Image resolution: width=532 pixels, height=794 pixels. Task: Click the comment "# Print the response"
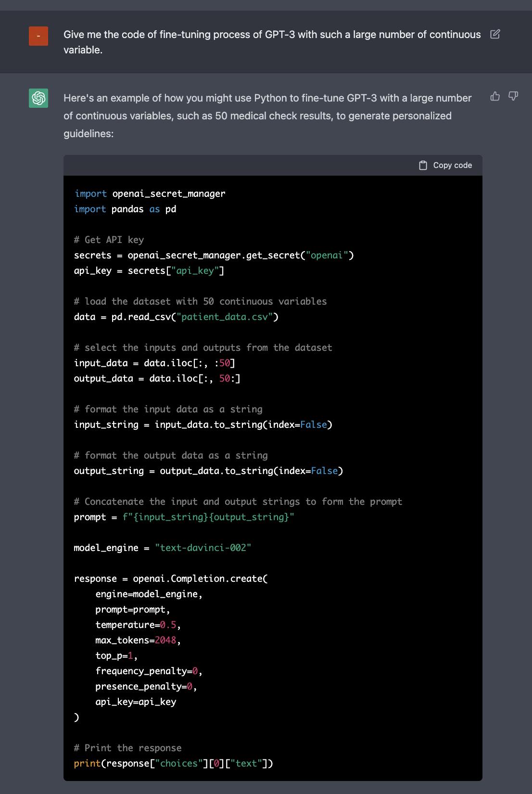(x=128, y=748)
